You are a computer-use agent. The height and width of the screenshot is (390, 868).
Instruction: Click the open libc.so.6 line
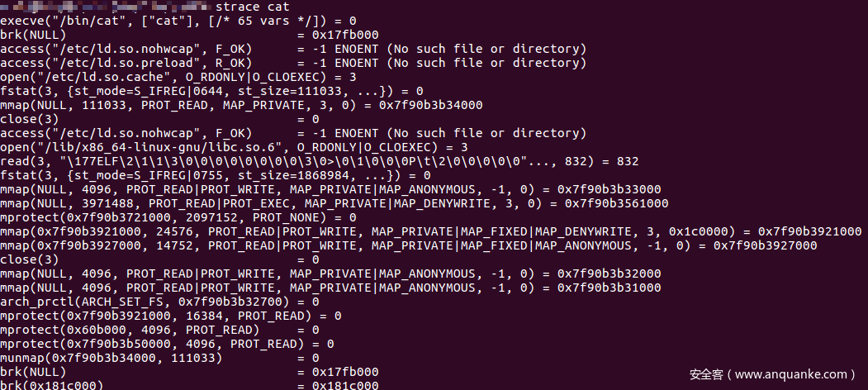[234, 146]
